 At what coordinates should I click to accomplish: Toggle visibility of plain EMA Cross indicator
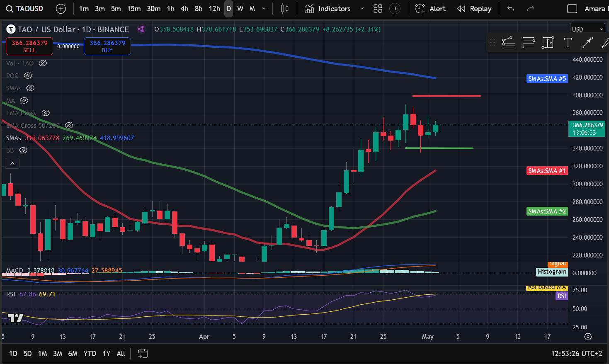point(46,113)
